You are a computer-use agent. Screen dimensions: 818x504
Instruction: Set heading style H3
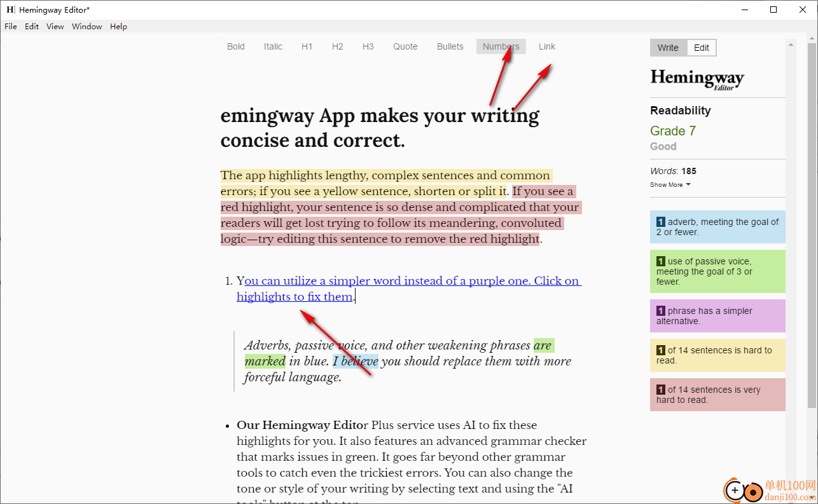click(x=368, y=46)
